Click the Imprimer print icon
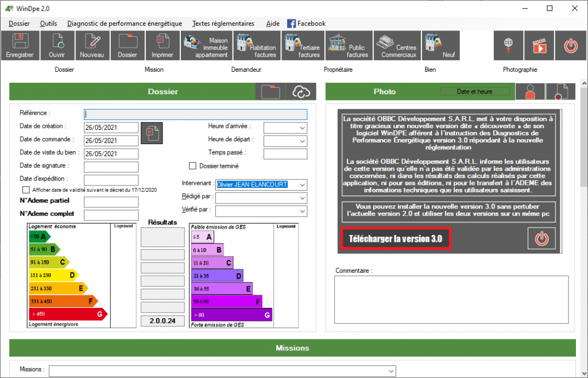The image size is (588, 378). (x=163, y=45)
